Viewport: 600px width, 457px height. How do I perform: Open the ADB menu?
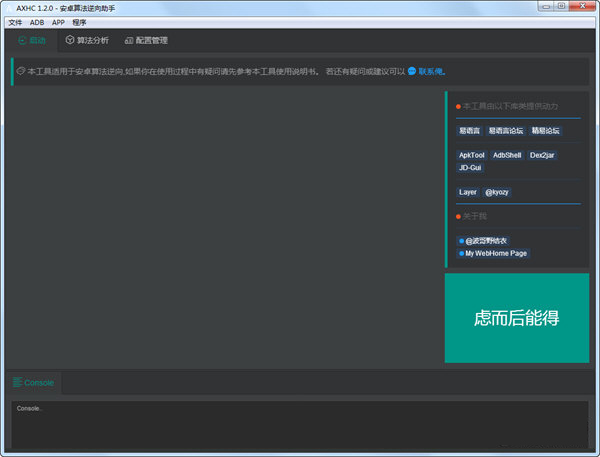[37, 21]
